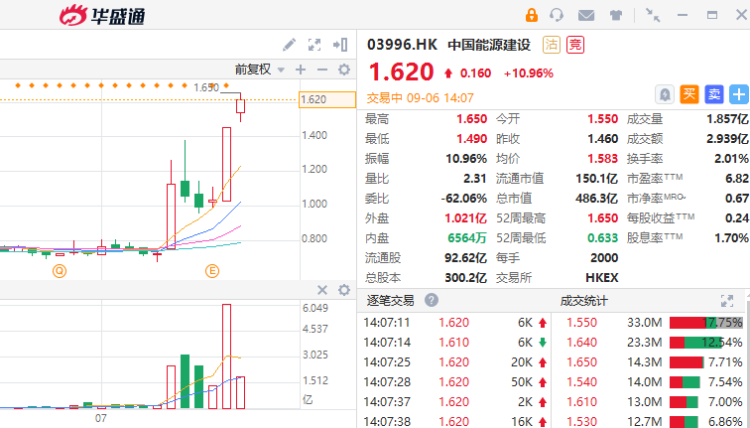Screen dimensions: 750x428
Task: Click the orange lock icon
Action: coord(531,15)
